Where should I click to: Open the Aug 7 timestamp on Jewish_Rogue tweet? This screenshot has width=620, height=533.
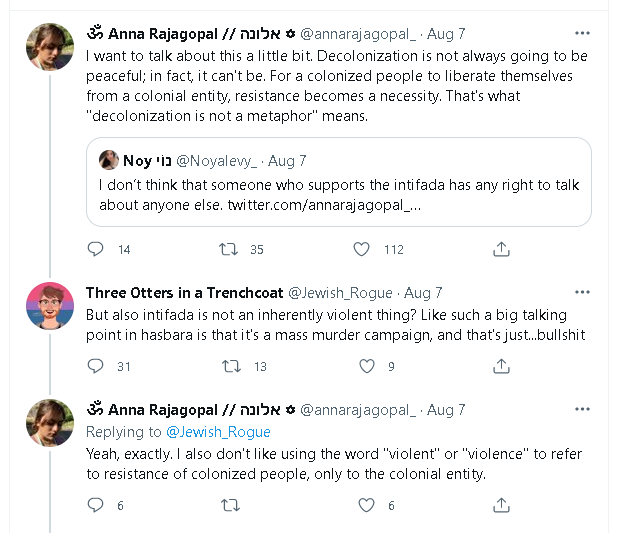point(422,293)
